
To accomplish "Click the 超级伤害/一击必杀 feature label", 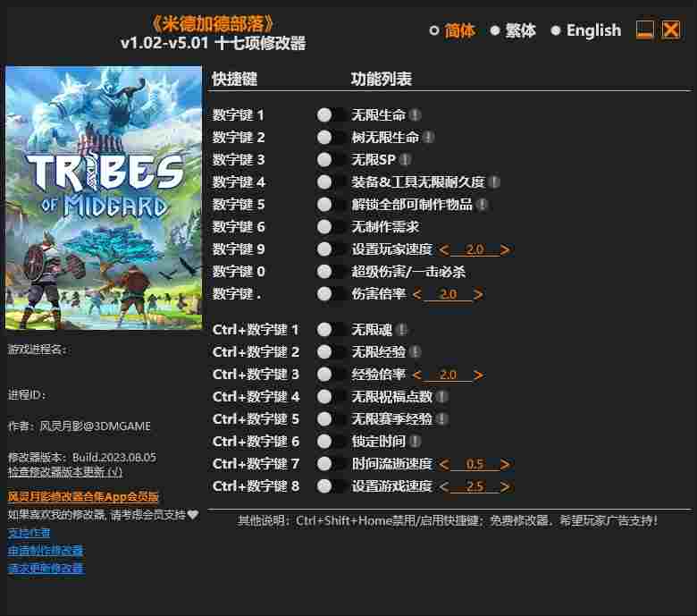I will pos(408,271).
